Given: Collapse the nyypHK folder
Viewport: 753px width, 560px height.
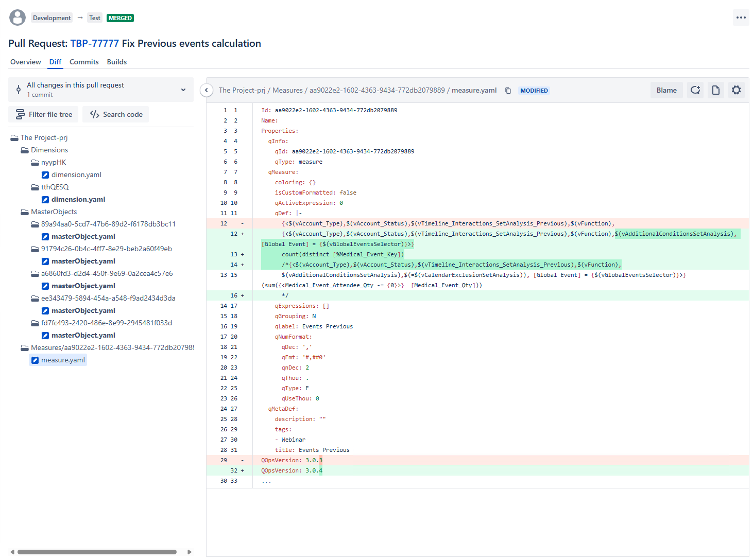Looking at the screenshot, I should (35, 163).
